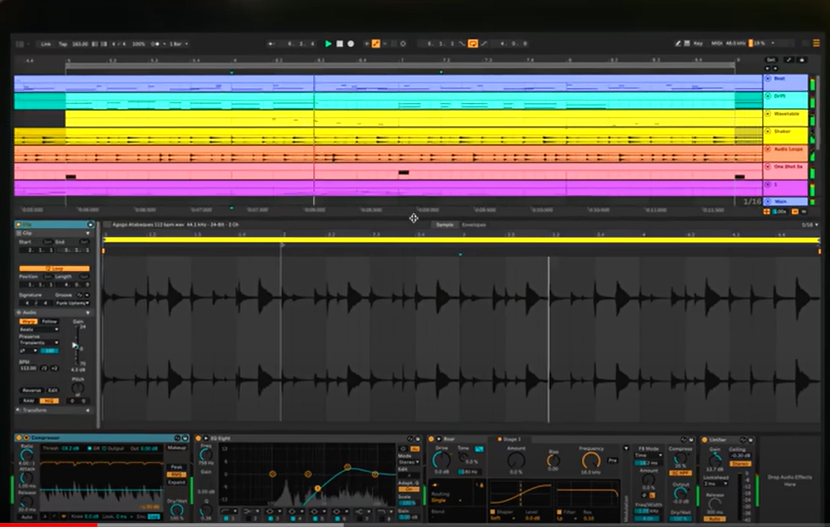Toggle the arrangement Loop switch in transport

(473, 43)
